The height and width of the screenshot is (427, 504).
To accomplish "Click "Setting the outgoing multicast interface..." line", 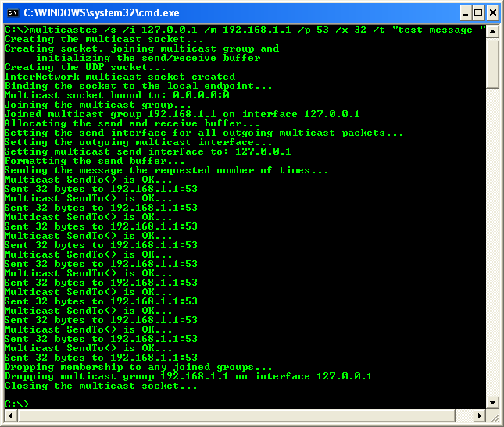I will click(138, 142).
